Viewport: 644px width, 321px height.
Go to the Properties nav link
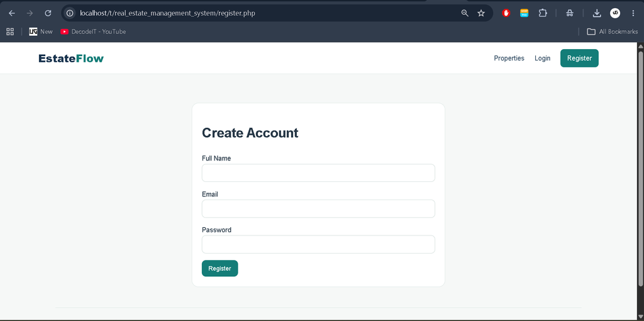[509, 59]
